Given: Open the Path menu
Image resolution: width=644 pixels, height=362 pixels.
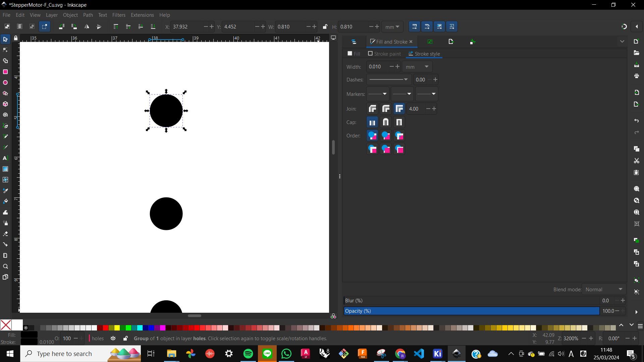Looking at the screenshot, I should coord(88,15).
